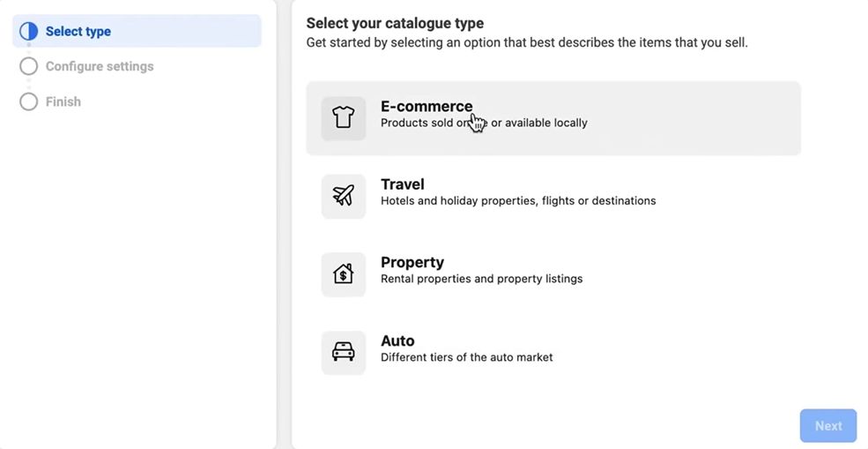Jump to the Finish step label

coord(63,102)
